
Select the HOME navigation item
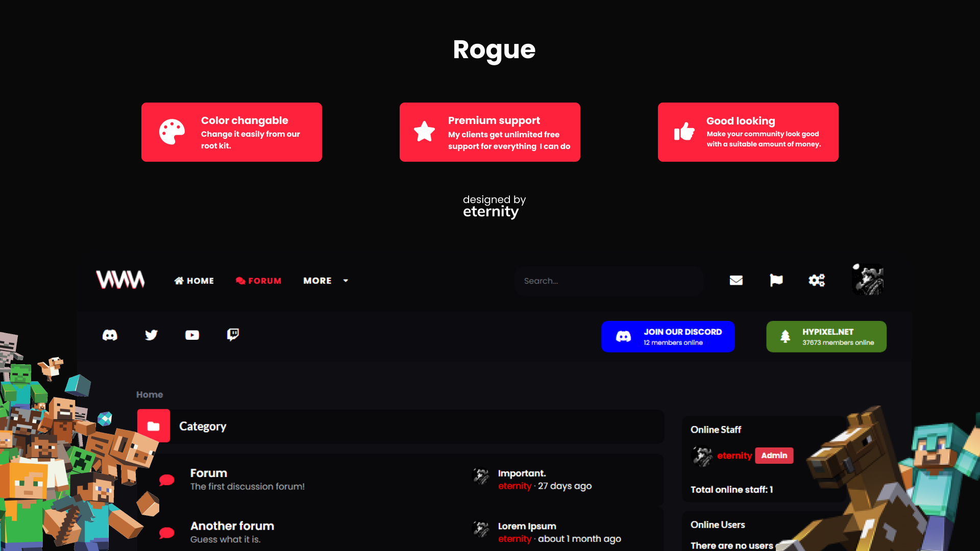coord(194,281)
